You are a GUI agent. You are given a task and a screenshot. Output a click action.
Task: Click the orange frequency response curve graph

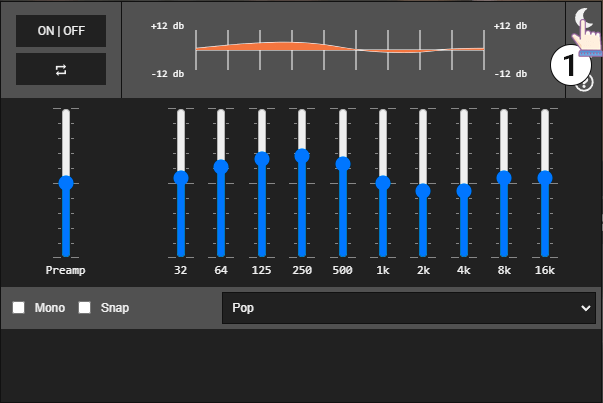tap(340, 50)
